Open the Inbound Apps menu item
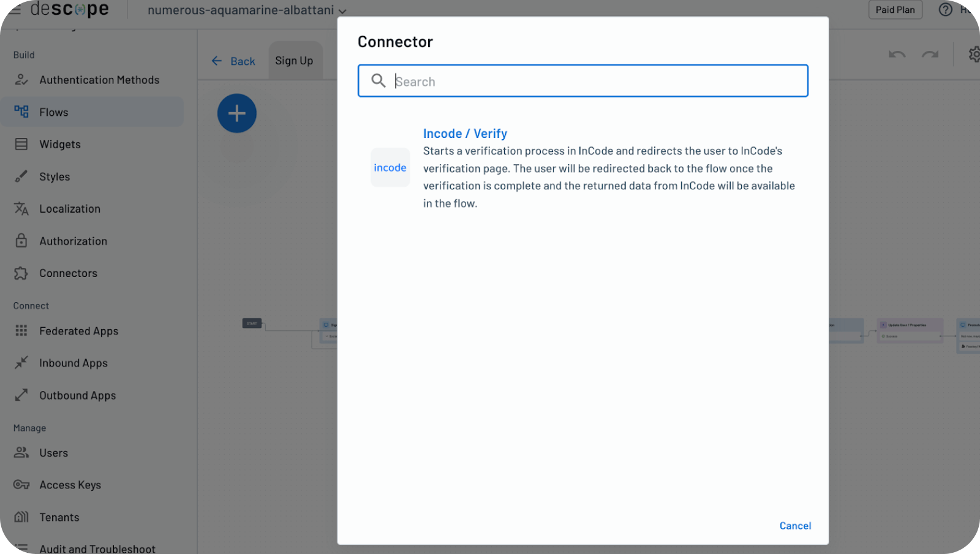This screenshot has height=554, width=980. 73,363
